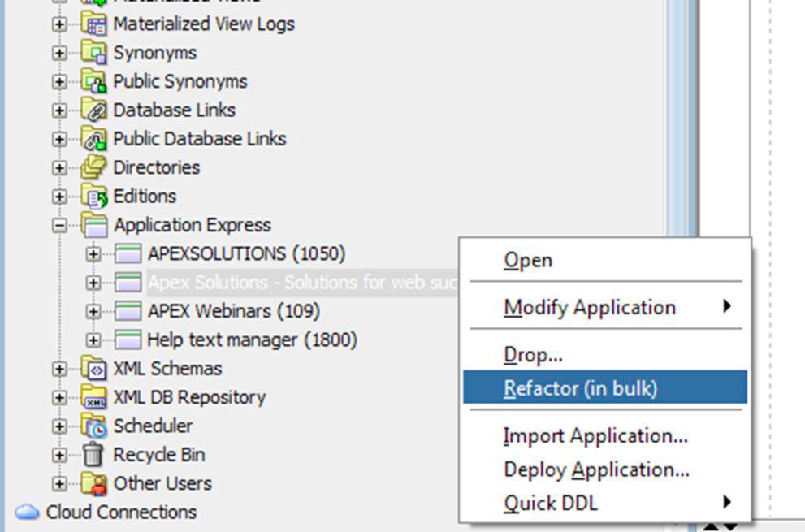The image size is (805, 532).
Task: Click the Other Users folder icon
Action: click(x=94, y=483)
